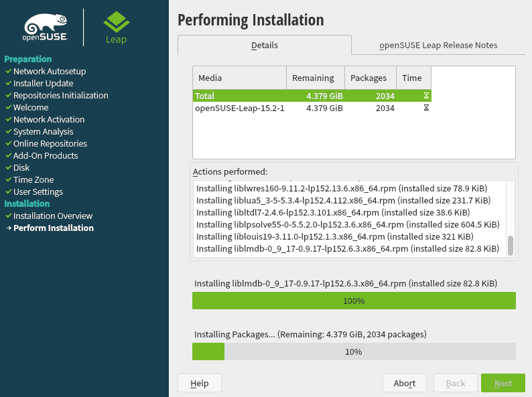Click the liblwres160 log line
532x397 pixels.
[342, 189]
